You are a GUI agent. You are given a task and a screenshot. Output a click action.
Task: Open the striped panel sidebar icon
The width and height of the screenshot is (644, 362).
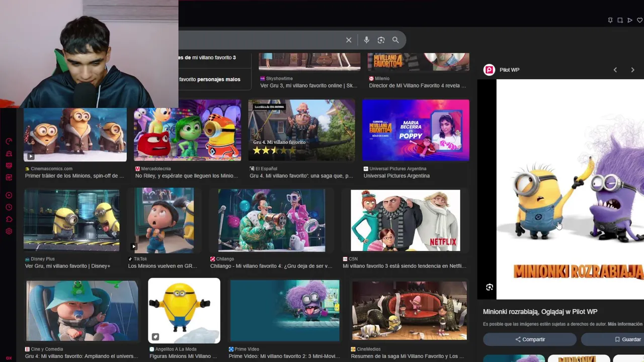pyautogui.click(x=9, y=165)
